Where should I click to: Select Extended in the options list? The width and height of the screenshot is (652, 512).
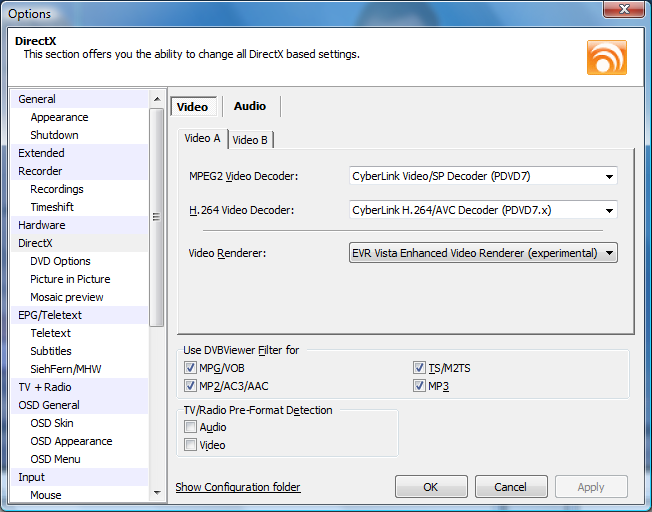[x=79, y=153]
